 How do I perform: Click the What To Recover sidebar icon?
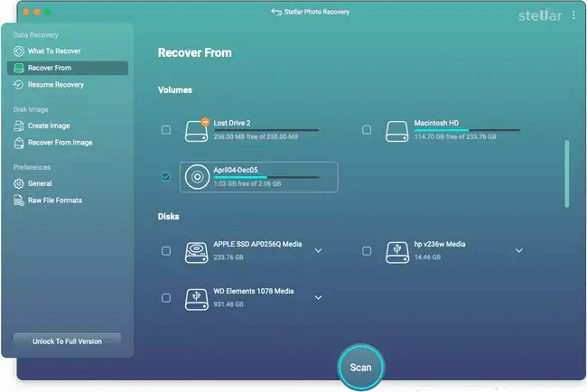pyautogui.click(x=19, y=51)
